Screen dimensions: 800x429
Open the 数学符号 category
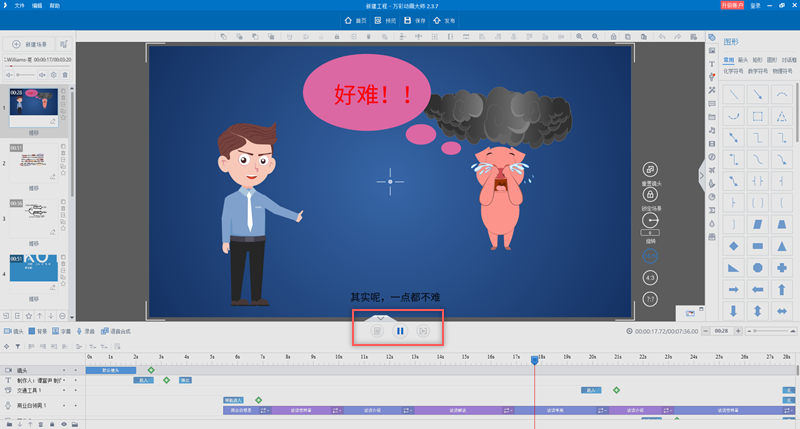click(758, 71)
